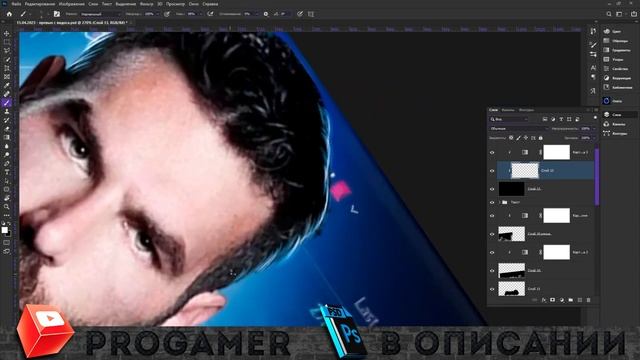640x360 pixels.
Task: Select the Hand tool
Action: 7,198
